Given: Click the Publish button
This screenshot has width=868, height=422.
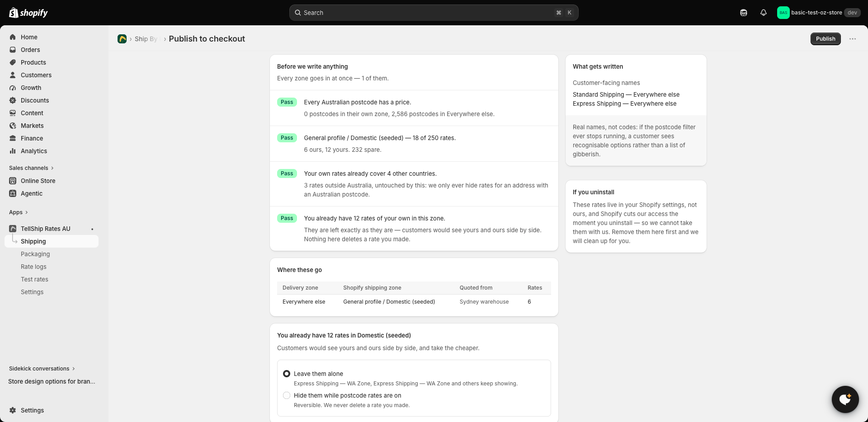Looking at the screenshot, I should (826, 39).
